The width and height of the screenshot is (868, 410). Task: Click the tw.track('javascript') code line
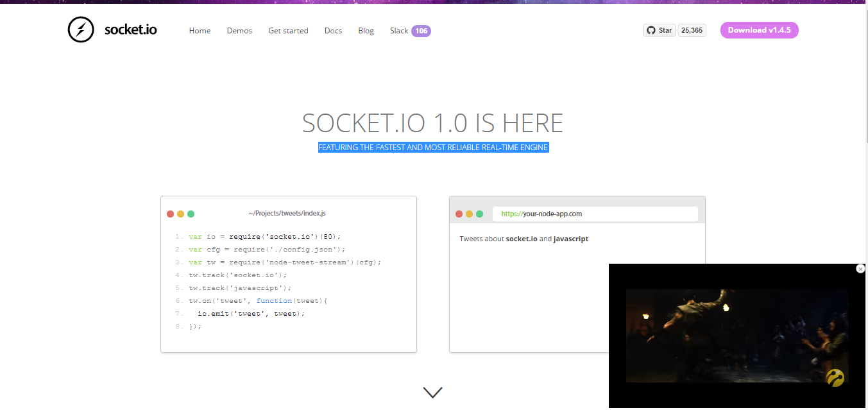point(240,287)
